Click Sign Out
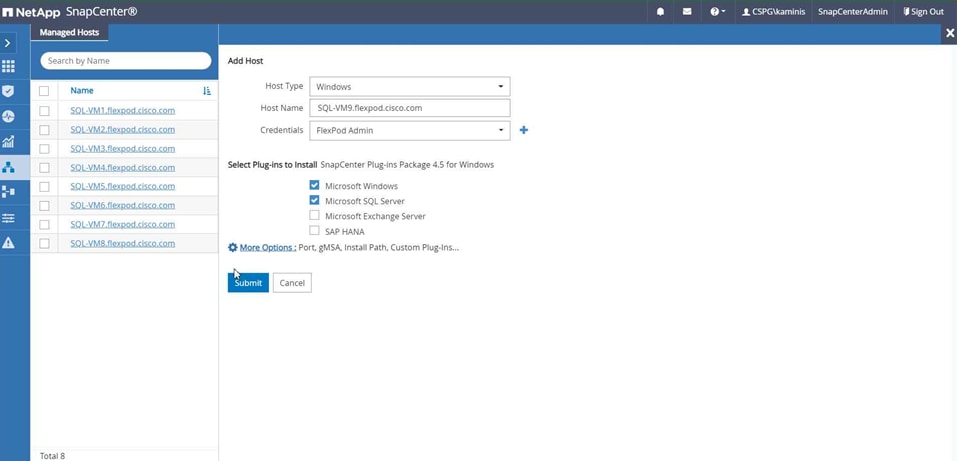Screen dimensions: 957x461 tap(923, 12)
